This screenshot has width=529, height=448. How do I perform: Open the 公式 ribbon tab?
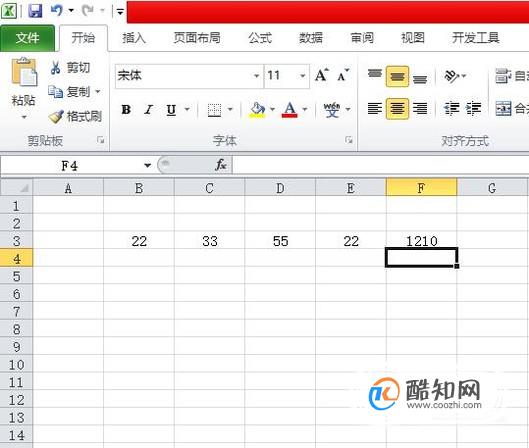pyautogui.click(x=260, y=38)
